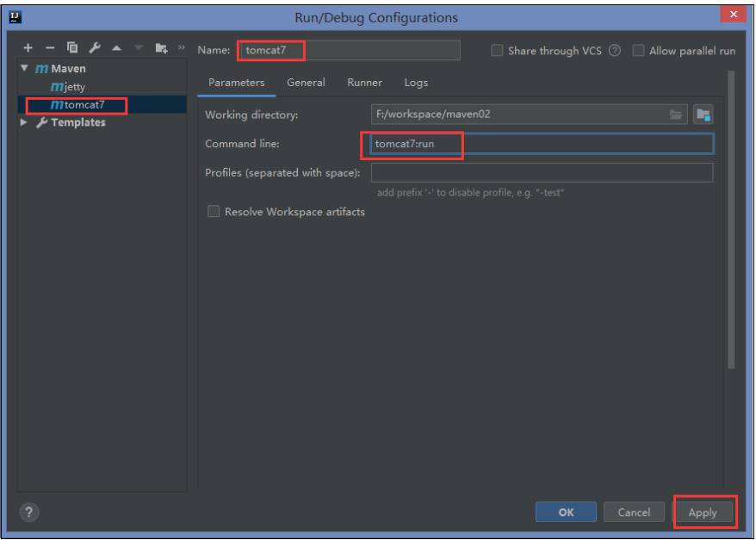This screenshot has height=540, width=756.
Task: Move configuration up with arrow icon
Action: [x=117, y=47]
